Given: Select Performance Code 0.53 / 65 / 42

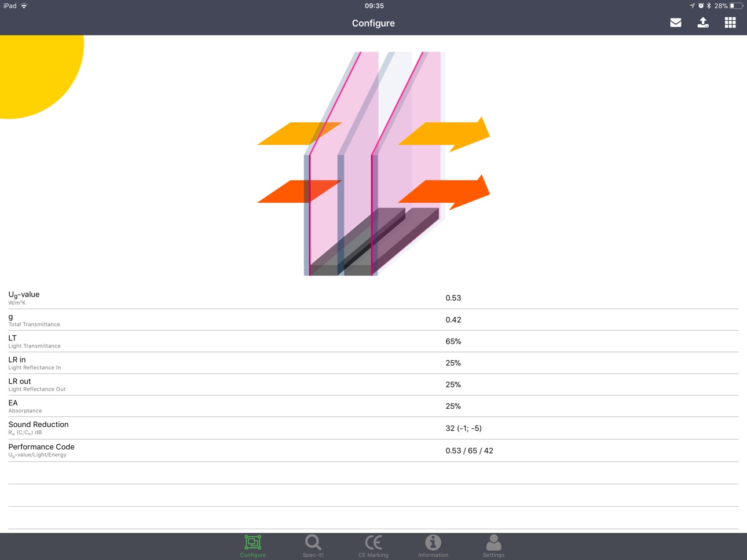Looking at the screenshot, I should (470, 451).
